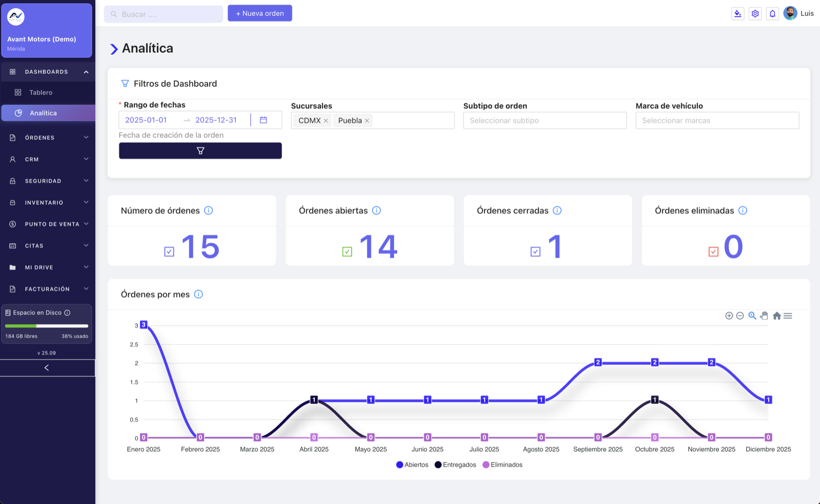Click the Octubre 2025 Entregados point
This screenshot has height=504, width=820.
coord(654,400)
